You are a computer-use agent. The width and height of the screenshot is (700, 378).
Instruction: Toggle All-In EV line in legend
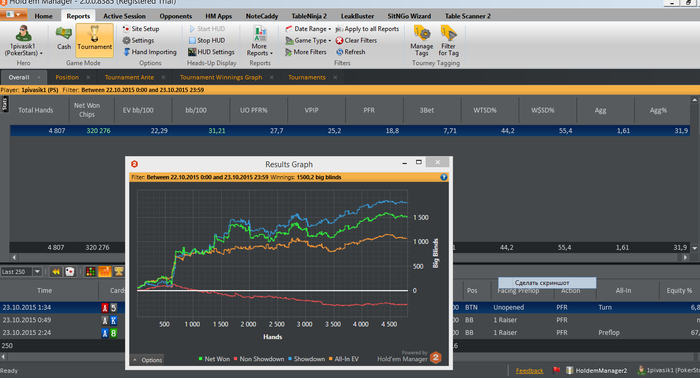pyautogui.click(x=343, y=359)
